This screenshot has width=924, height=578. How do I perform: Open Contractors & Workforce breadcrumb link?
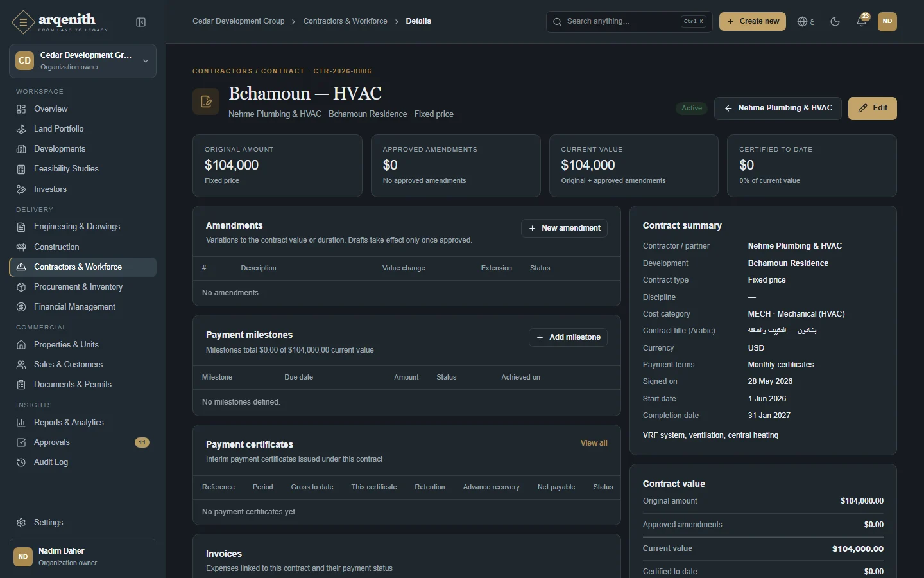[x=345, y=21]
